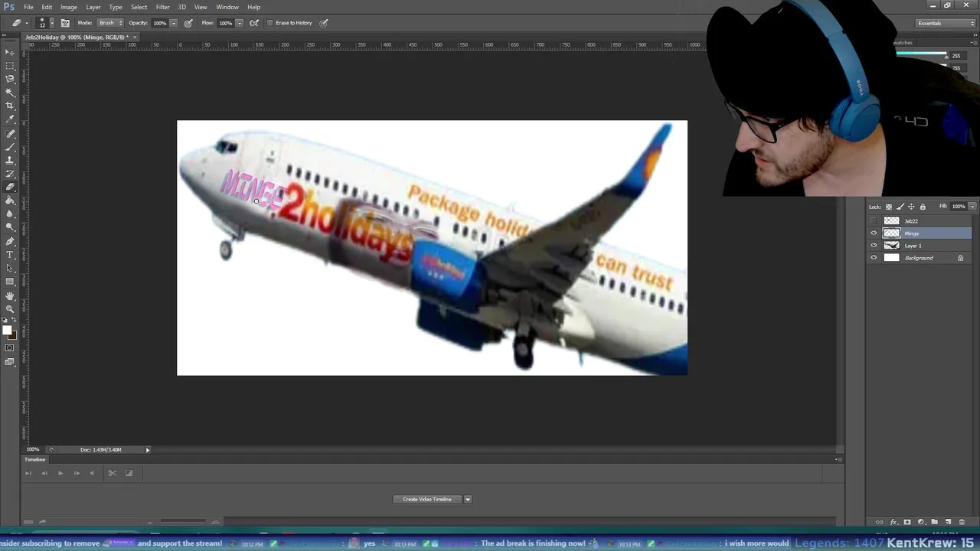This screenshot has height=551, width=980.
Task: Click the Lock position icon
Action: coord(911,207)
